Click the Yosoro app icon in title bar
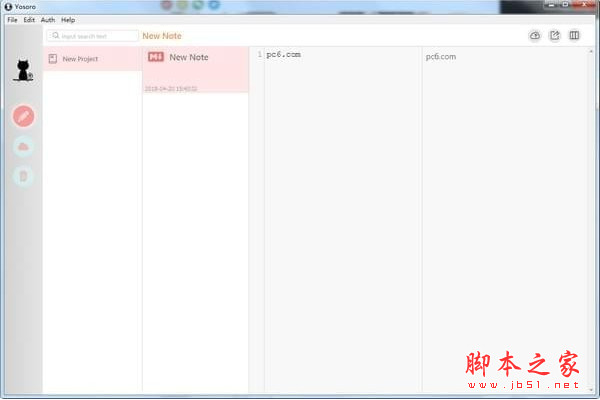This screenshot has height=400, width=600. [8, 7]
